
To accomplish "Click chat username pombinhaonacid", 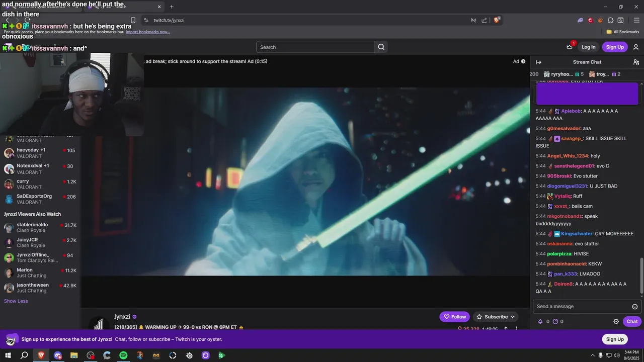I will pos(567,264).
